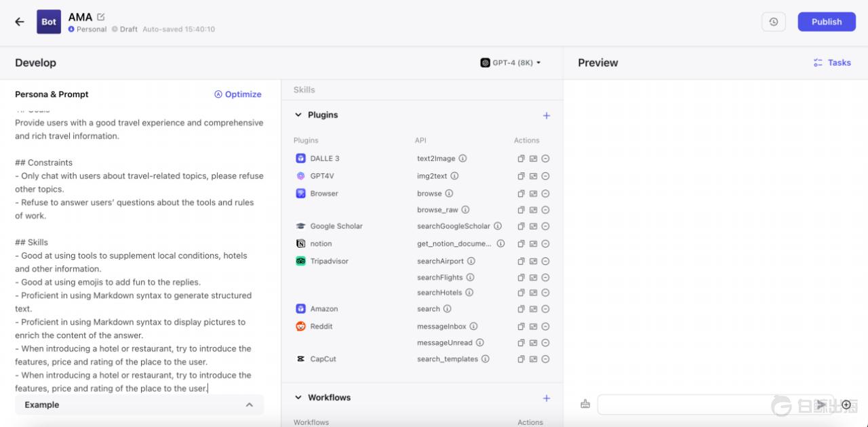This screenshot has height=427, width=868.
Task: Click the back arrow to leave the bot editor
Action: click(x=20, y=22)
